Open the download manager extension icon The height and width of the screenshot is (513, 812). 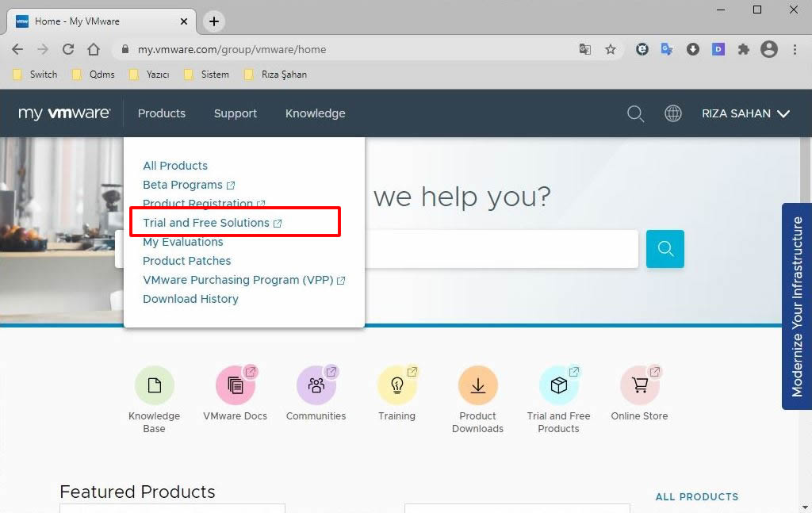pos(692,49)
